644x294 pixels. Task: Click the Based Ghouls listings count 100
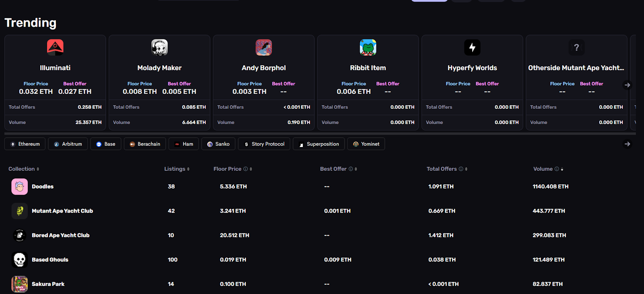(x=173, y=260)
